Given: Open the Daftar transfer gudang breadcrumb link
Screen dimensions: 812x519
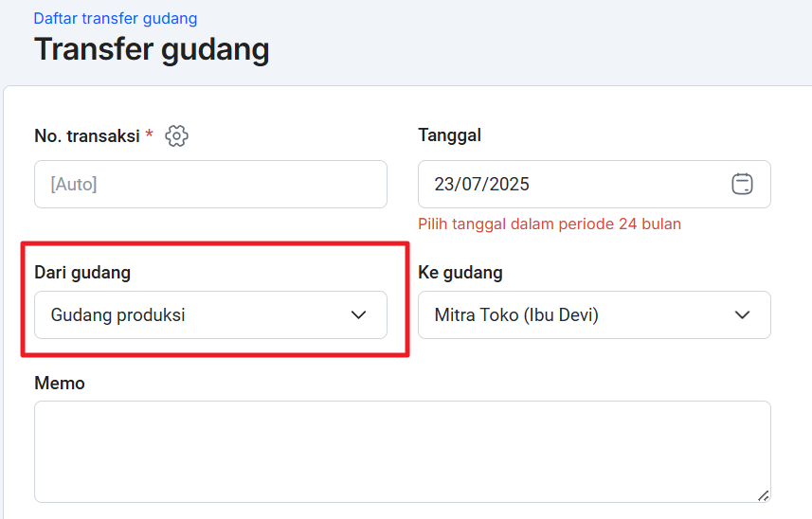Looking at the screenshot, I should tap(116, 18).
